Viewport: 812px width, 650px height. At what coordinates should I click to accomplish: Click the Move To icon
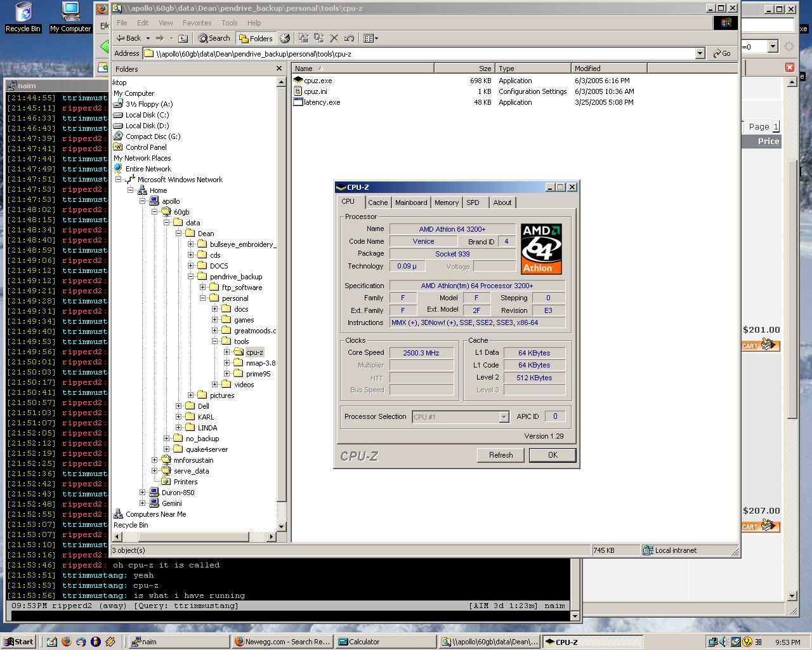coord(304,38)
